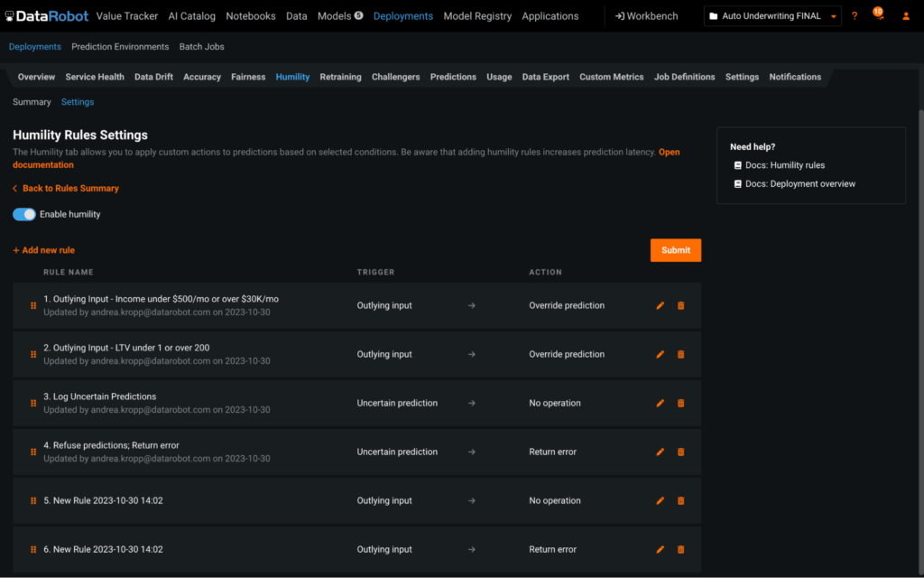Switch to Workbench

click(647, 16)
